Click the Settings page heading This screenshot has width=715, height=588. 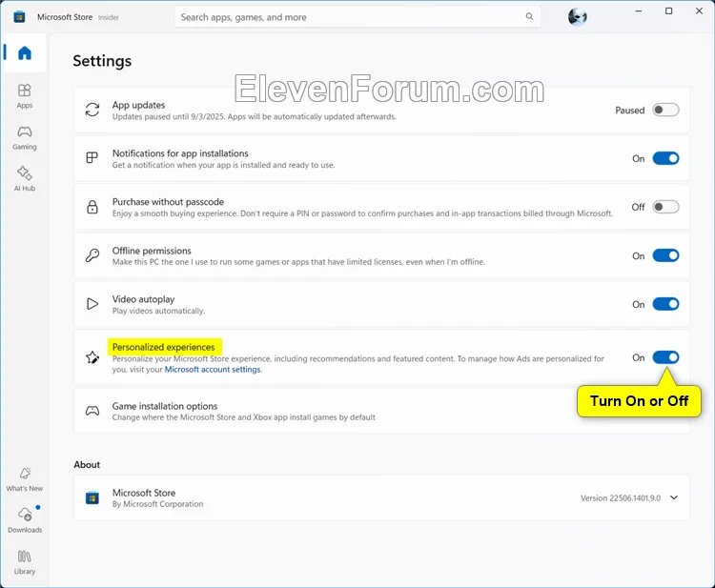102,61
